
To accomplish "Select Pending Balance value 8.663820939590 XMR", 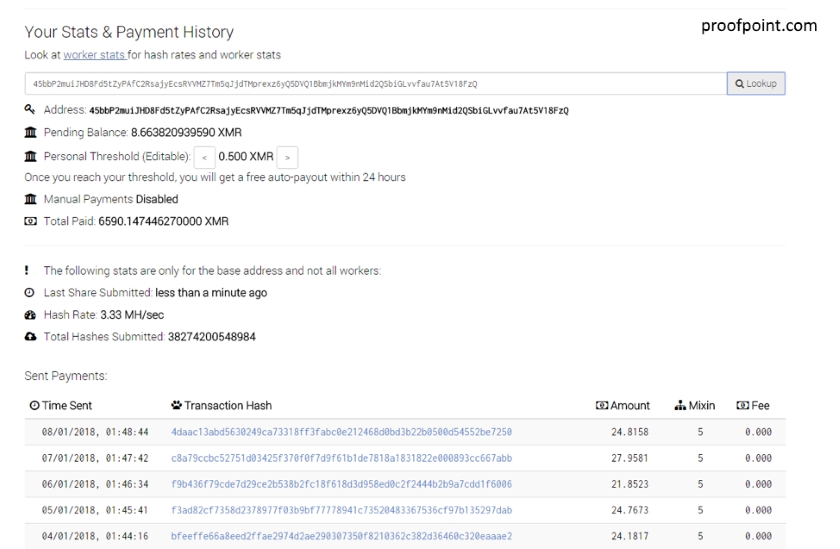I will tap(186, 132).
